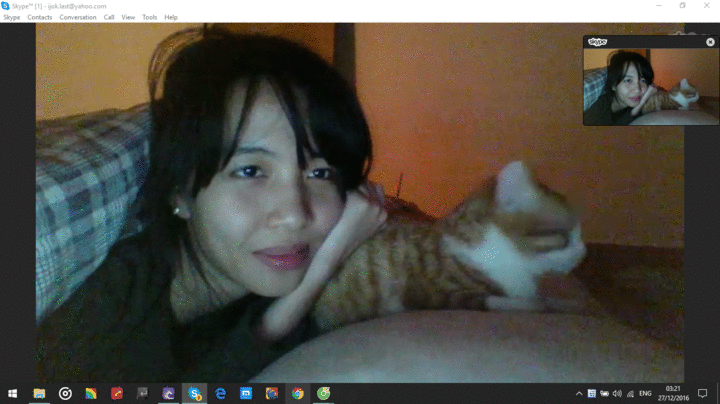Click the Skype taskbar icon
Viewport: 720px width, 404px height.
click(194, 394)
